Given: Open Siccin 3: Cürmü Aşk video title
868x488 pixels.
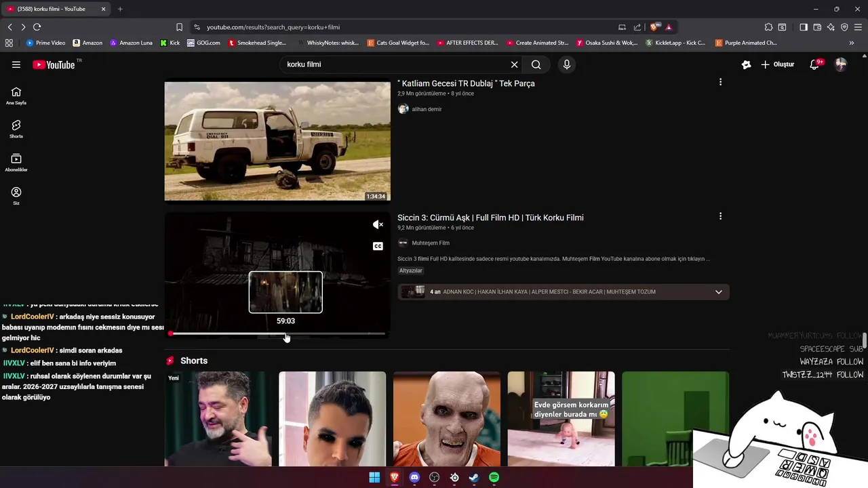Looking at the screenshot, I should coord(490,218).
